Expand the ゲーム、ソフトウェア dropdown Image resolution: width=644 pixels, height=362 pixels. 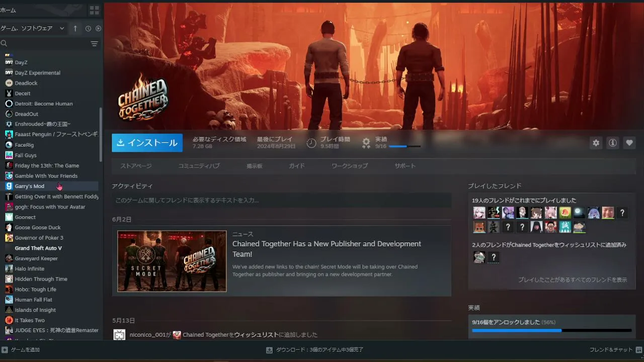(33, 29)
